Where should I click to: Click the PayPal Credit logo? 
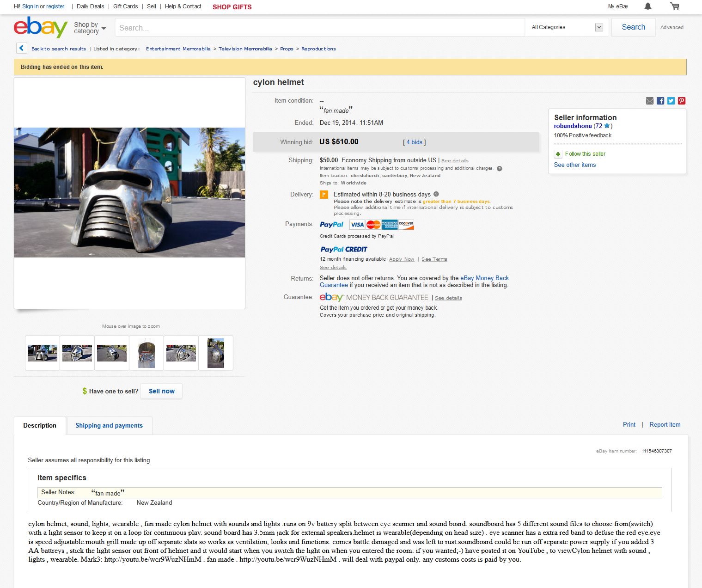(344, 249)
